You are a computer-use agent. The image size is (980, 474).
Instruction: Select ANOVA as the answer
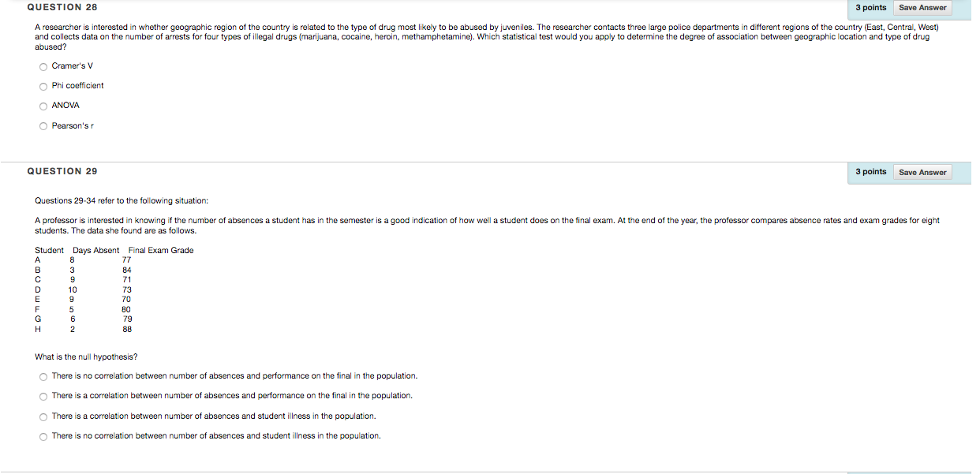coord(43,106)
